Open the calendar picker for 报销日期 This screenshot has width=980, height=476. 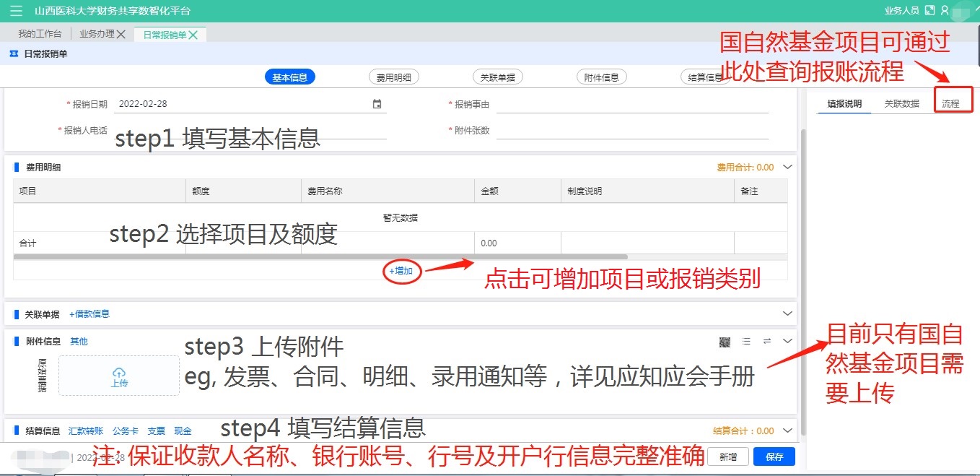coord(377,104)
